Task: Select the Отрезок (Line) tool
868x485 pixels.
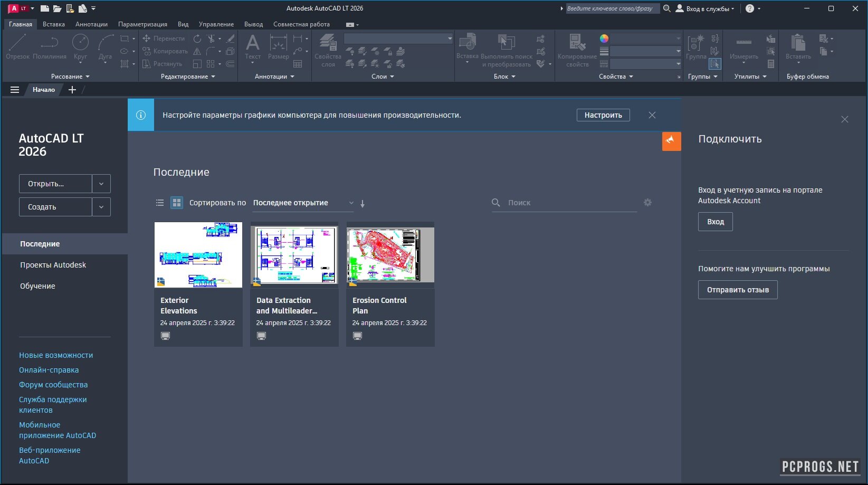Action: [17, 43]
